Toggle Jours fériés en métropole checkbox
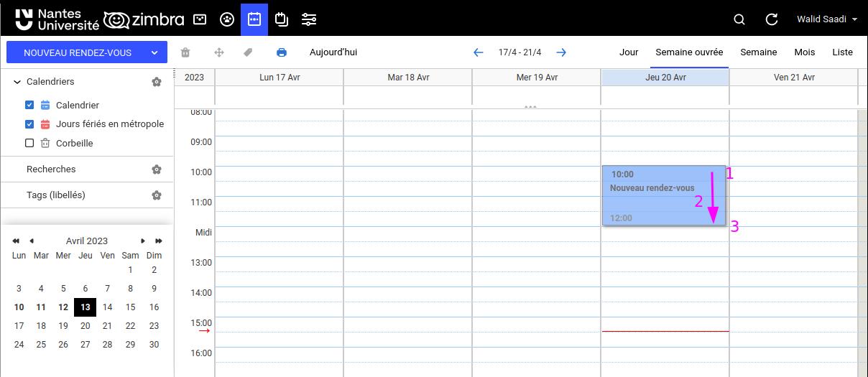 click(29, 124)
